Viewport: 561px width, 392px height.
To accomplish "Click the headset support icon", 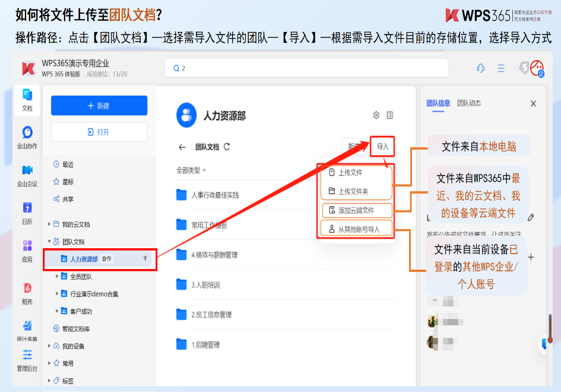I will click(481, 68).
